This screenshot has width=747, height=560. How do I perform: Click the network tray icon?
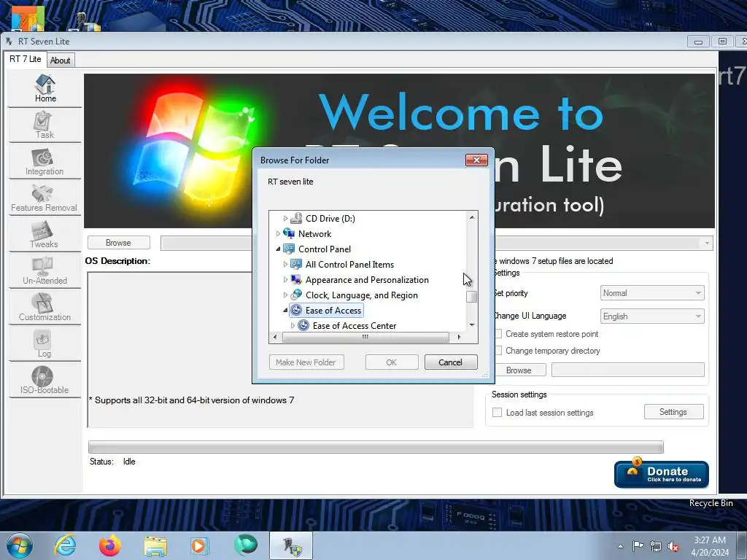[x=656, y=547]
